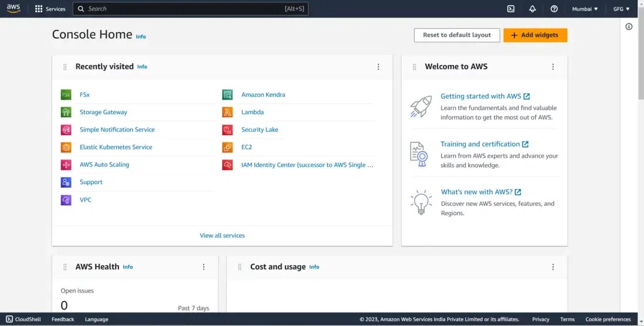Click the Storage Gateway service icon

click(66, 112)
